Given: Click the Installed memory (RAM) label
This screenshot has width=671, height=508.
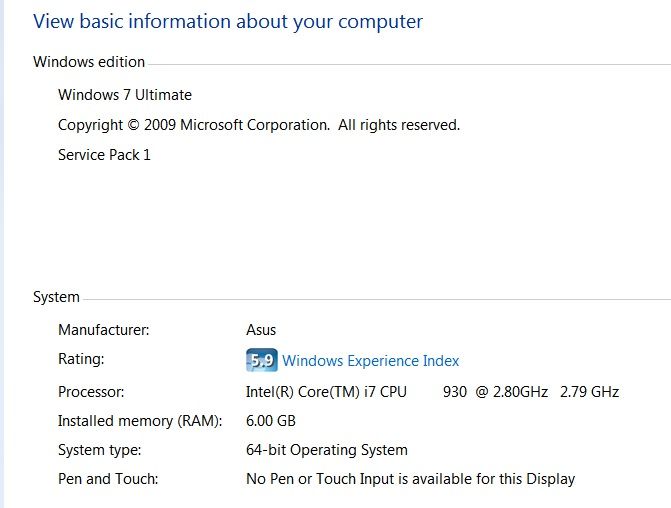Looking at the screenshot, I should pos(140,421).
